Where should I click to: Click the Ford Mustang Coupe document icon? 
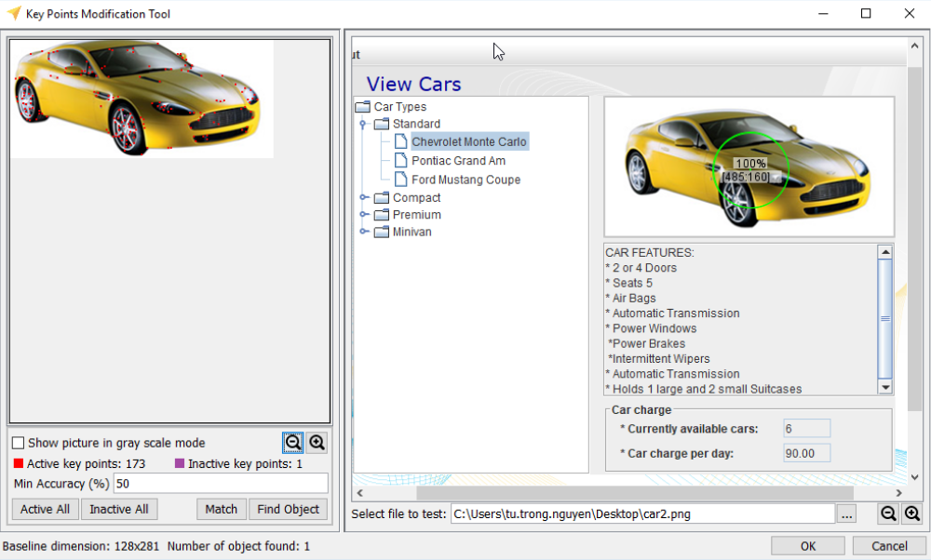[401, 180]
